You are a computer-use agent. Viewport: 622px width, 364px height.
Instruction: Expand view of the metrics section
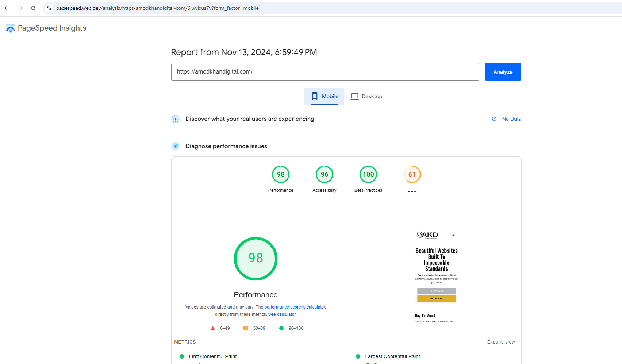tap(501, 342)
